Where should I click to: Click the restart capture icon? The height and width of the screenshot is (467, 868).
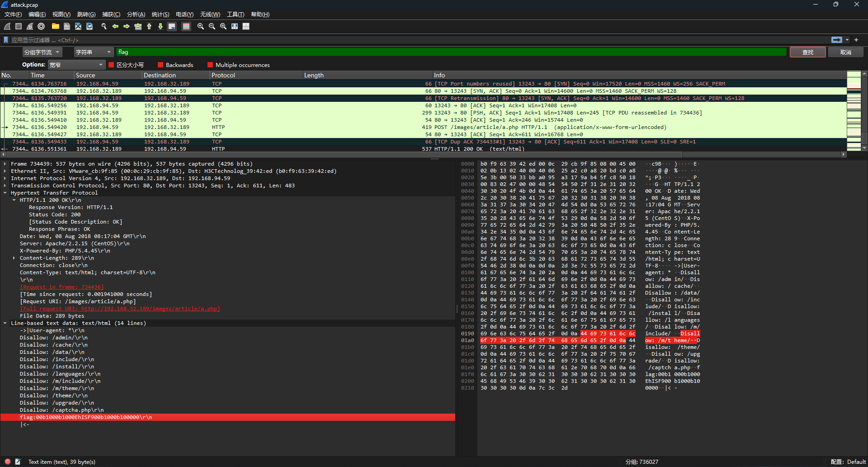(x=30, y=26)
